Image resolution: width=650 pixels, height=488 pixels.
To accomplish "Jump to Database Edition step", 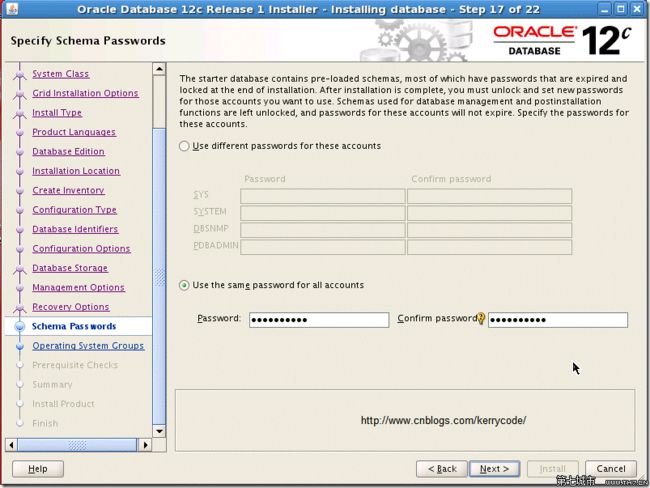I will 68,152.
